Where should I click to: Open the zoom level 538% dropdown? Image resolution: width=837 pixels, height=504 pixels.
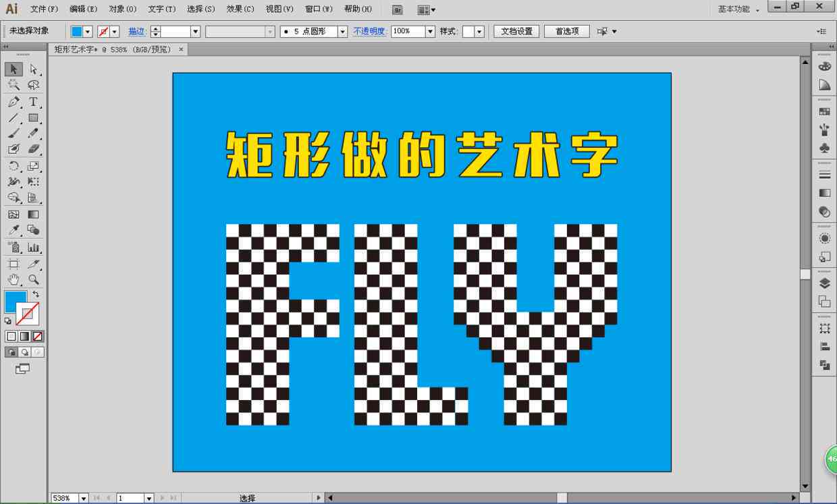click(84, 498)
